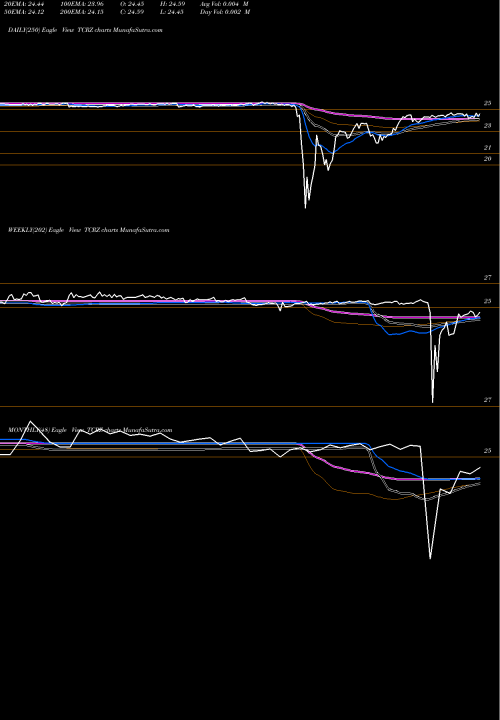The width and height of the screenshot is (500, 720).
Task: Click the 20EMA: 24.44 value
Action: point(23,4)
